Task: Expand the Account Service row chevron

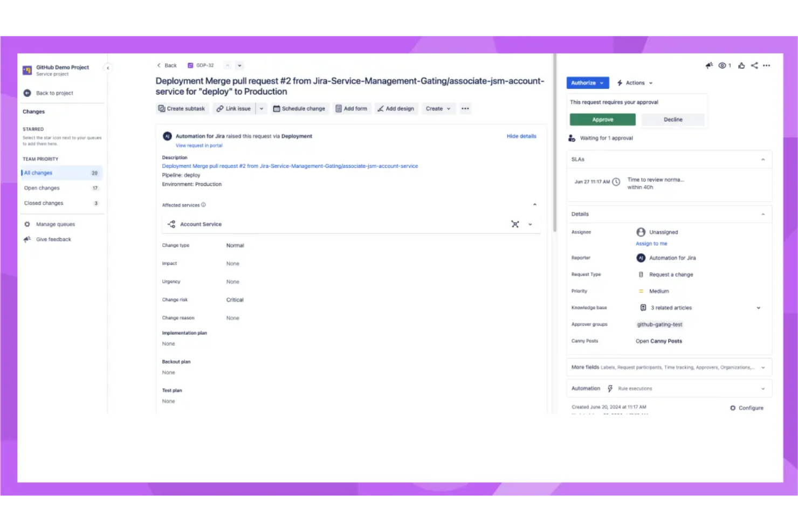Action: click(530, 224)
